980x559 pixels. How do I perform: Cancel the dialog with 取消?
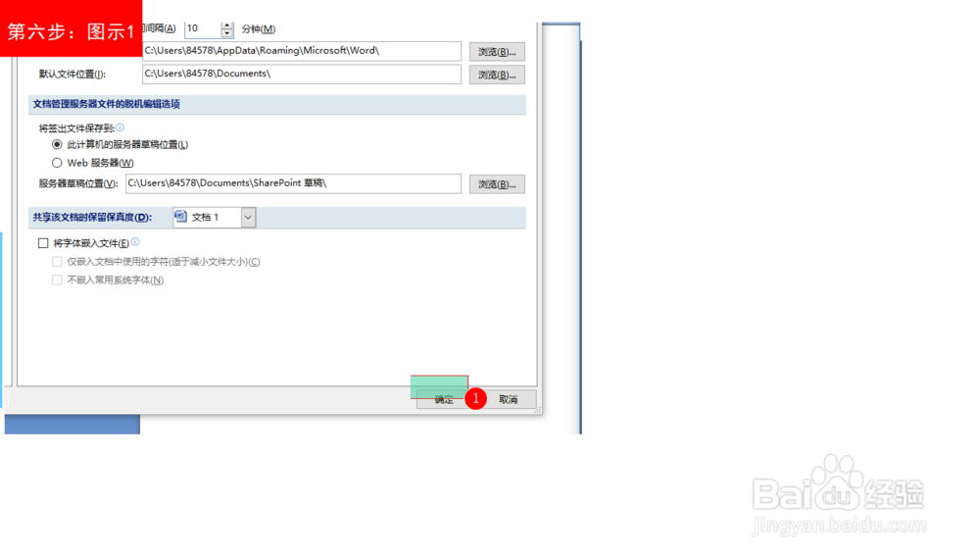(x=508, y=399)
